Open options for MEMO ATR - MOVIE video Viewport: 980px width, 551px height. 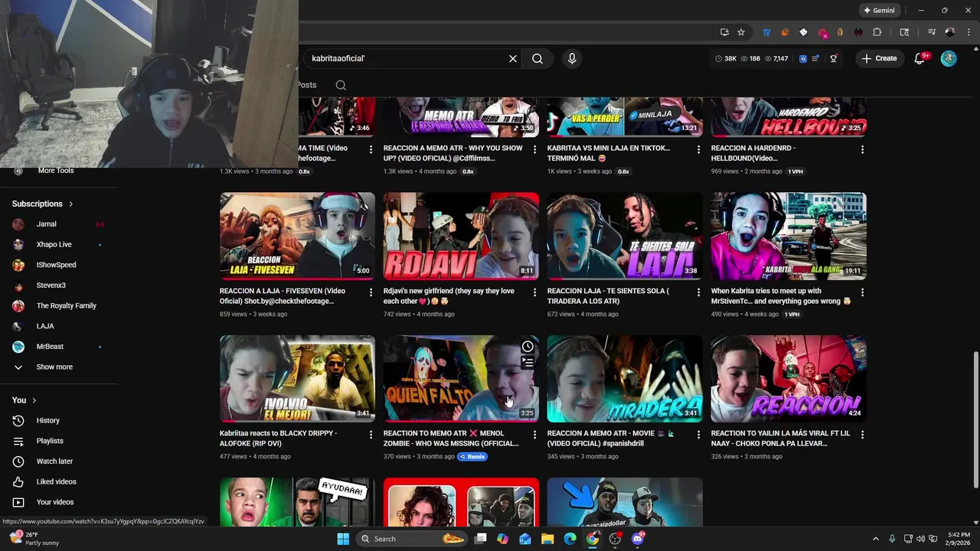(x=698, y=435)
